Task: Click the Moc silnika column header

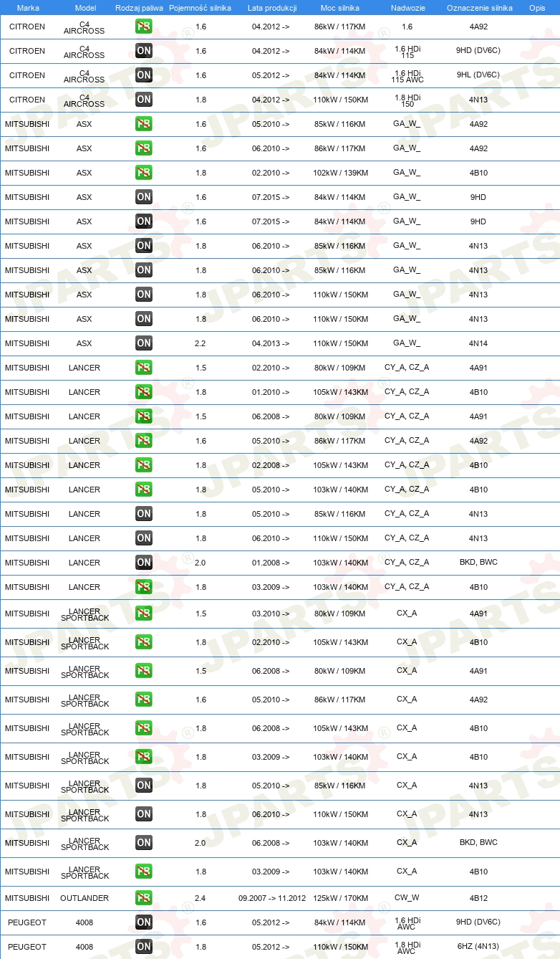Action: [340, 8]
